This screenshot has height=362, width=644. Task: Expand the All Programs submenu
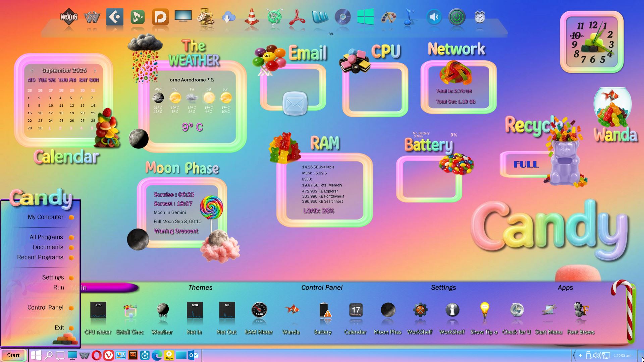tap(46, 237)
